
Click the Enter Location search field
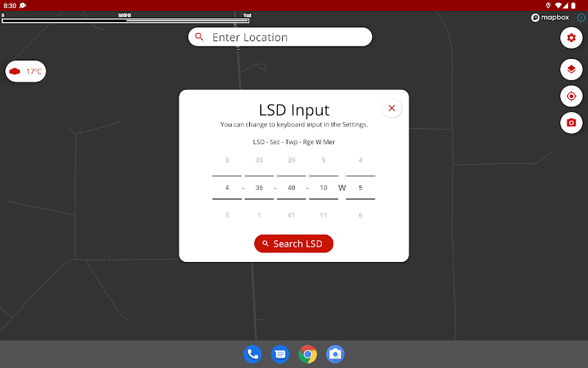pos(280,37)
